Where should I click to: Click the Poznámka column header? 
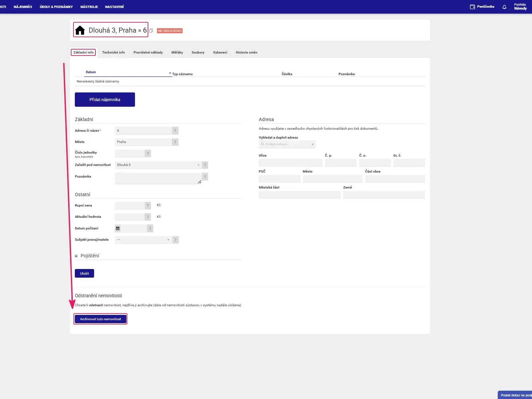pos(346,74)
